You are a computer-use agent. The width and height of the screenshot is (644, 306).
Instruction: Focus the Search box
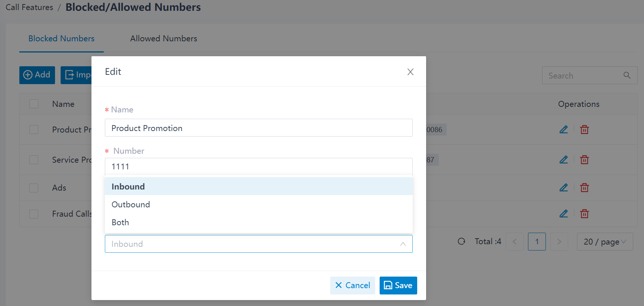tap(590, 75)
